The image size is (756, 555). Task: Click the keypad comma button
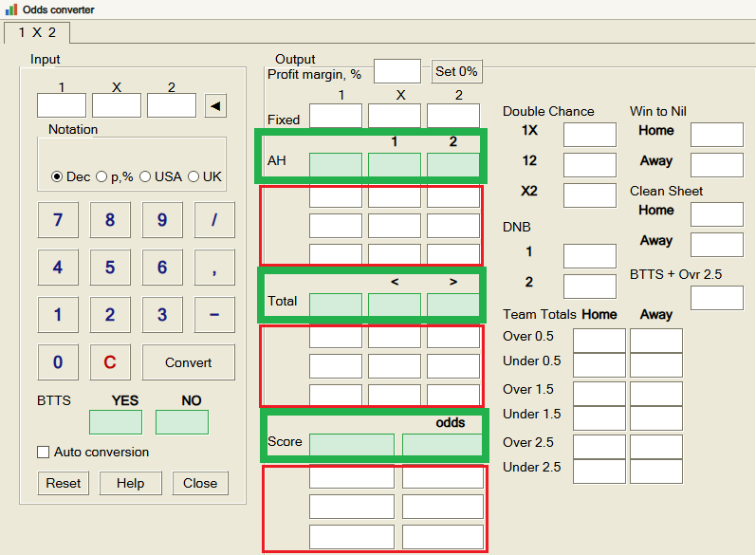pos(214,268)
